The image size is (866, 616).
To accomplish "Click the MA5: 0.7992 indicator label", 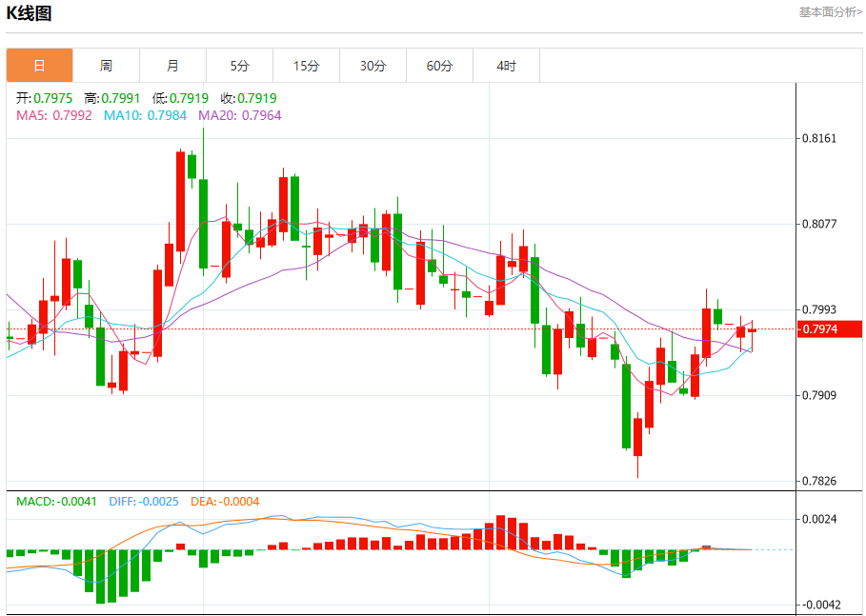I will pyautogui.click(x=54, y=115).
